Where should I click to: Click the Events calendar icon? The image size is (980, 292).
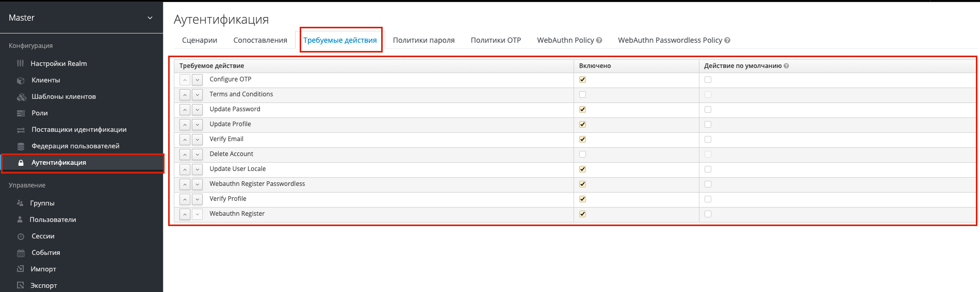(x=21, y=253)
